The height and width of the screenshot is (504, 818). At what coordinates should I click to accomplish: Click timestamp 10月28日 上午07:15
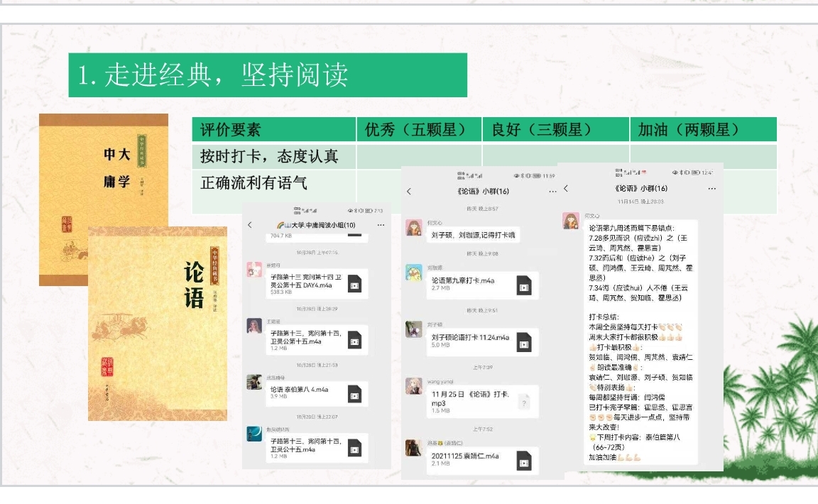(x=317, y=253)
